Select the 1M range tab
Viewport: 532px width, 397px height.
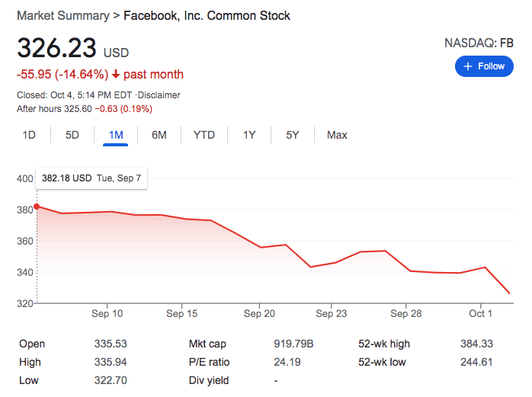pos(116,135)
